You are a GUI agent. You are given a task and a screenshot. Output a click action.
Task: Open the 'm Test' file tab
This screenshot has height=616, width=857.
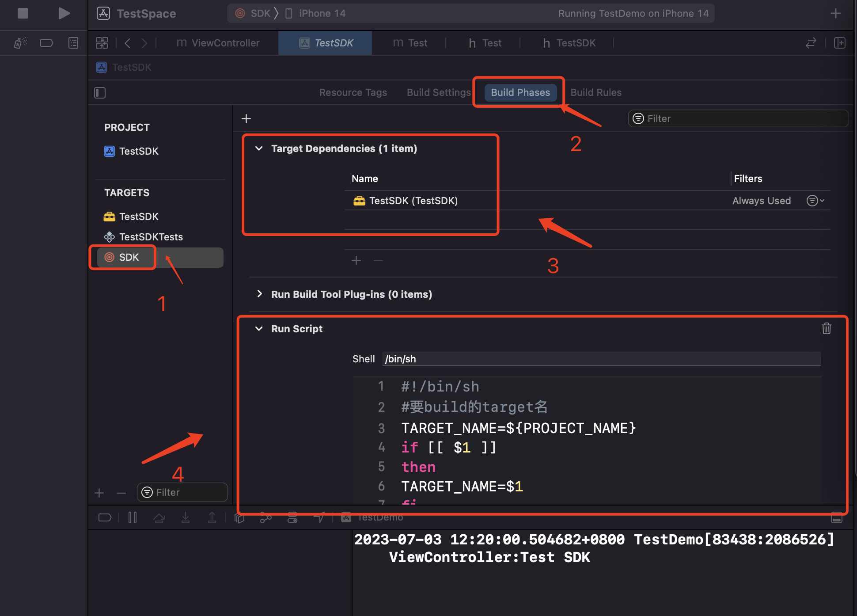pyautogui.click(x=410, y=43)
